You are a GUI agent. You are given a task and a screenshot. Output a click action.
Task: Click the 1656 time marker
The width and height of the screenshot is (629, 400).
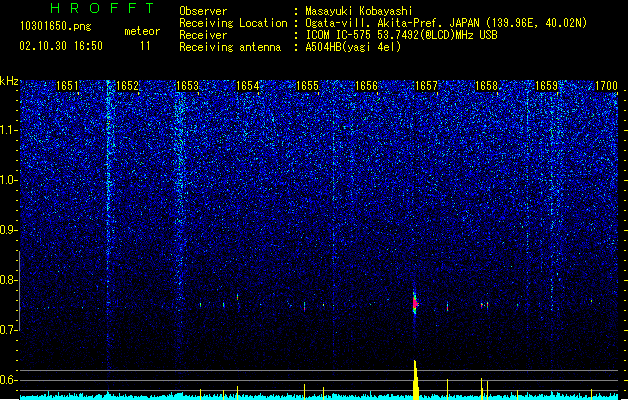(x=367, y=86)
